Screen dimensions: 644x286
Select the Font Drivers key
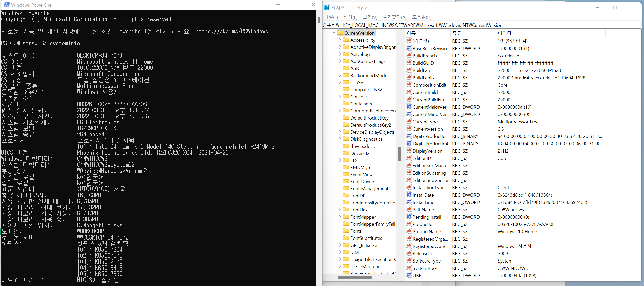pos(363,181)
